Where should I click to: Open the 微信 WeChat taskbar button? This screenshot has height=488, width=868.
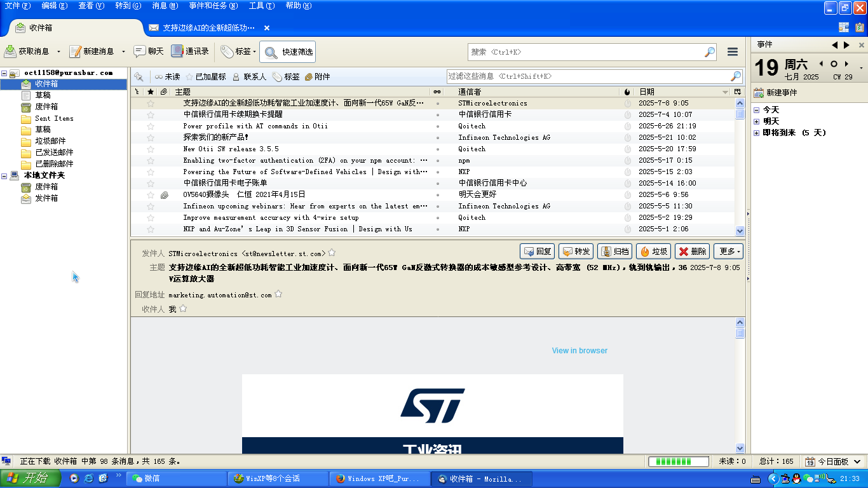(177, 478)
